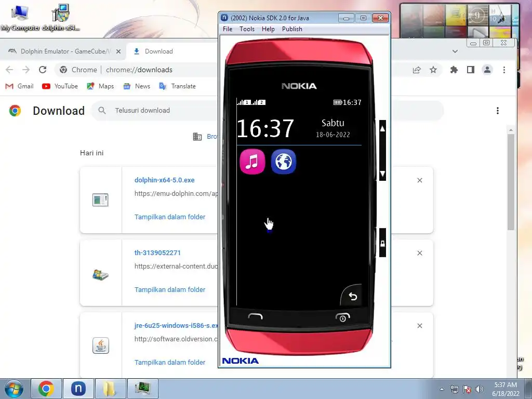Image resolution: width=532 pixels, height=399 pixels.
Task: Tap the phone's back arrow softkey
Action: (353, 297)
